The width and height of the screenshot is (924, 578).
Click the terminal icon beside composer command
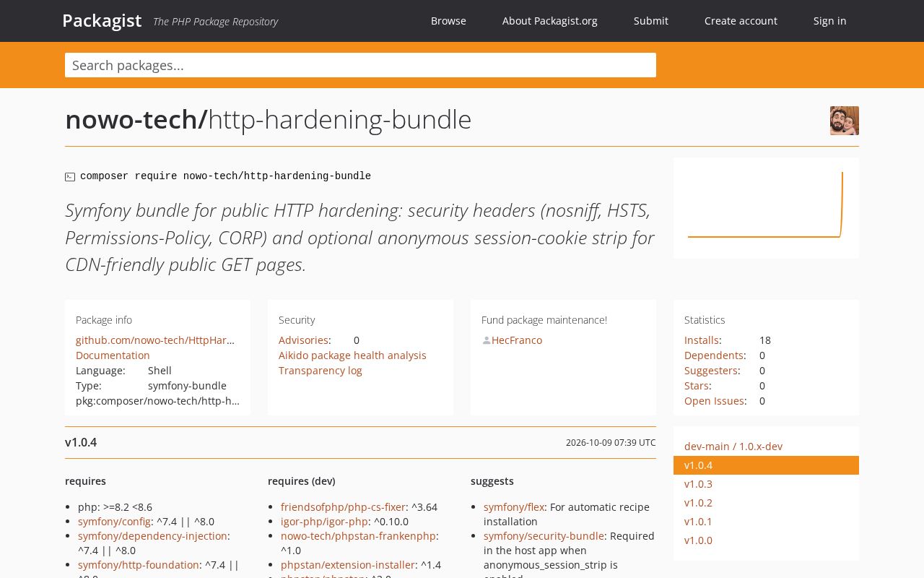pyautogui.click(x=70, y=177)
